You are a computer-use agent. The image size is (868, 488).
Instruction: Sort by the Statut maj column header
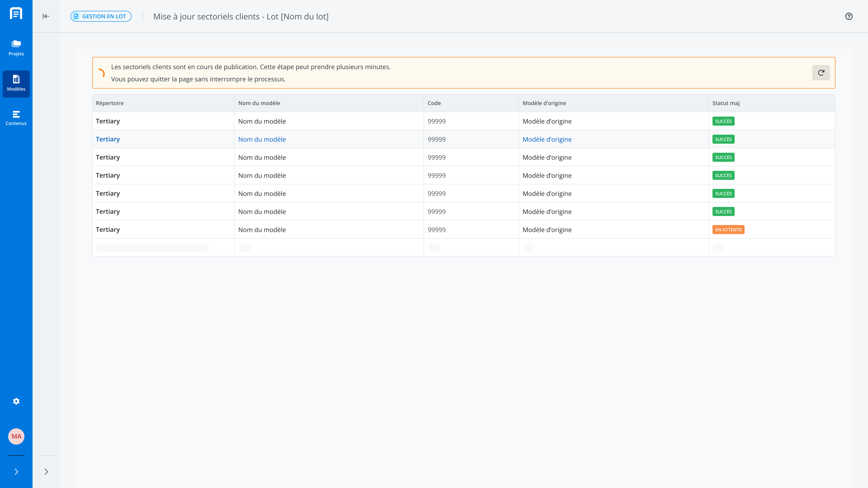726,103
